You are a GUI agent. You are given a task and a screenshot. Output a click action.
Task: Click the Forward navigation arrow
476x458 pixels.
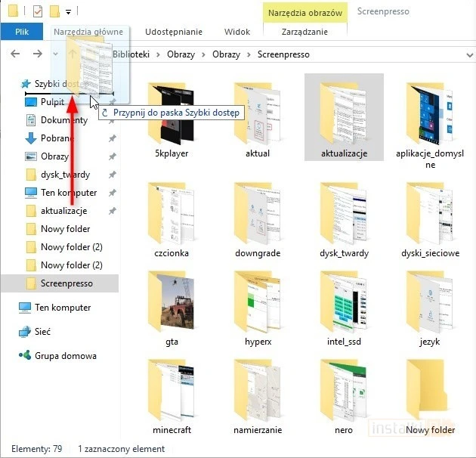[x=37, y=54]
